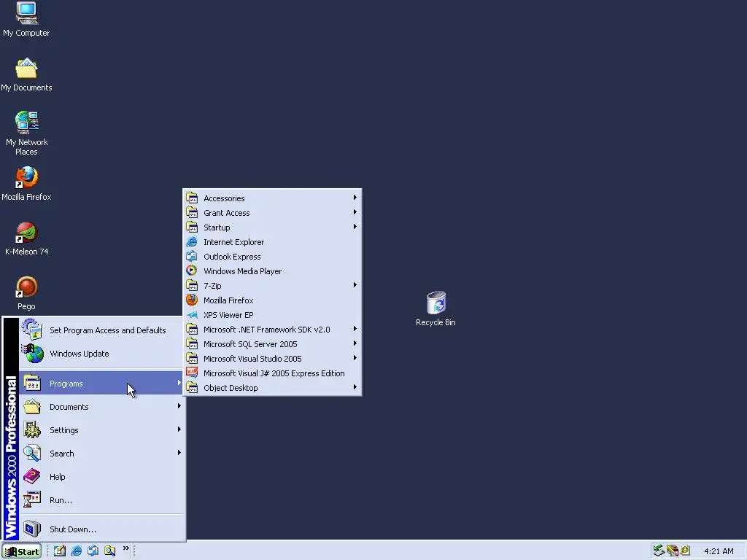Click the 4:21 AM taskbar clock
747x560 pixels.
[x=719, y=551]
